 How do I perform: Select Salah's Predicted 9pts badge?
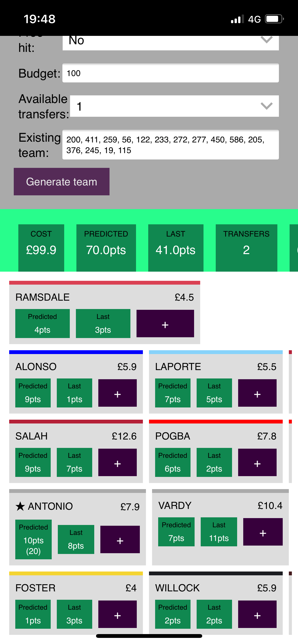coord(33,462)
